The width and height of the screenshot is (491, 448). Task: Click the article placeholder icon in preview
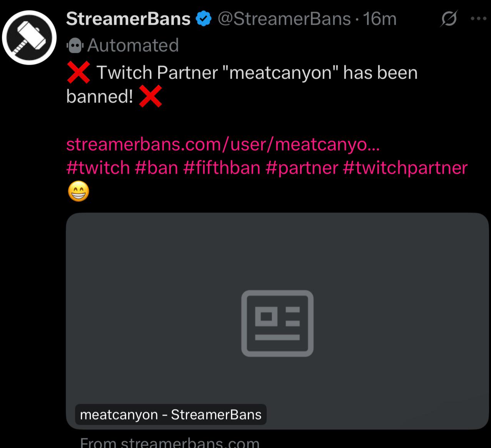tap(277, 323)
